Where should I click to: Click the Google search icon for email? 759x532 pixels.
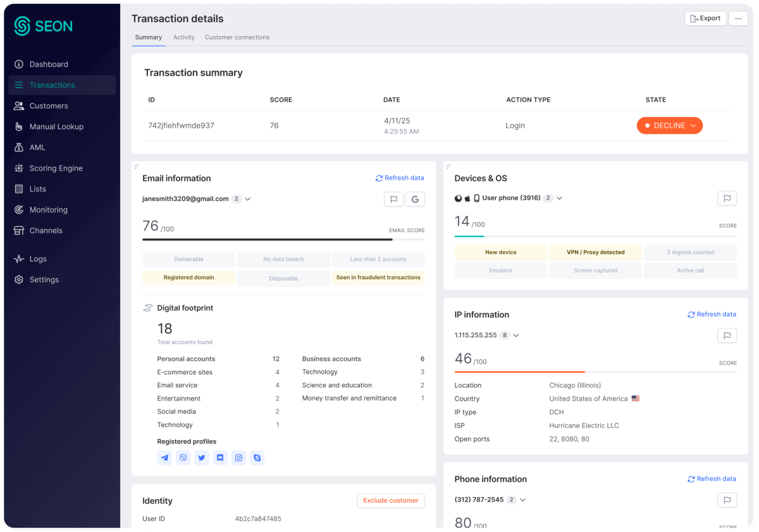tap(415, 199)
